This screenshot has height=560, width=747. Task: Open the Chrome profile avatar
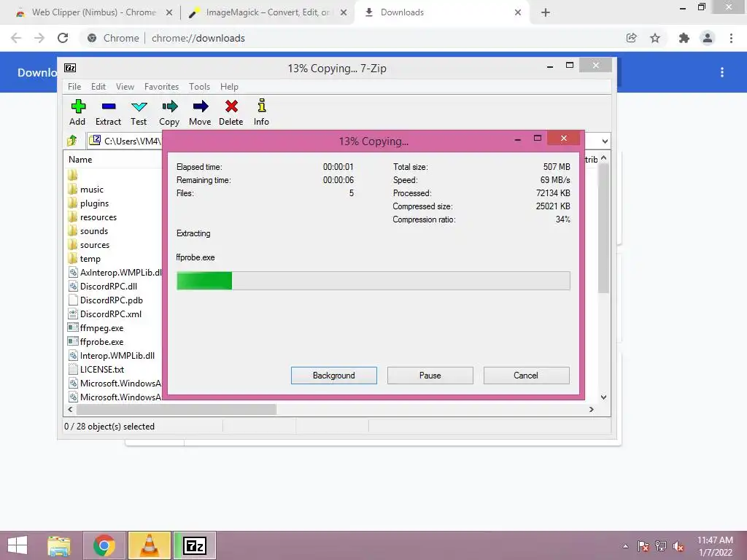click(708, 38)
